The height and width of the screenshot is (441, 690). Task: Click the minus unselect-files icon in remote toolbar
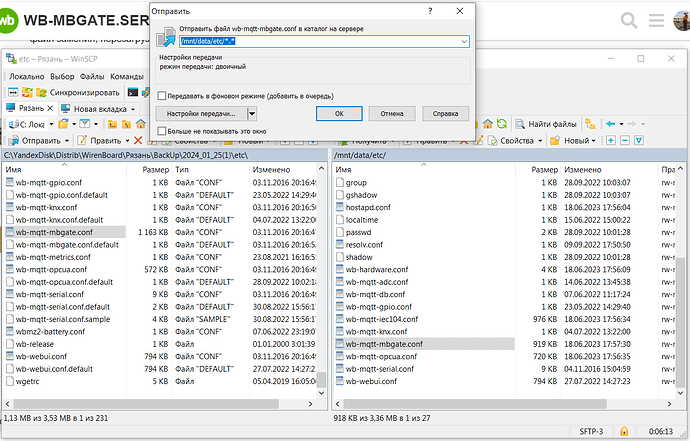pos(625,140)
